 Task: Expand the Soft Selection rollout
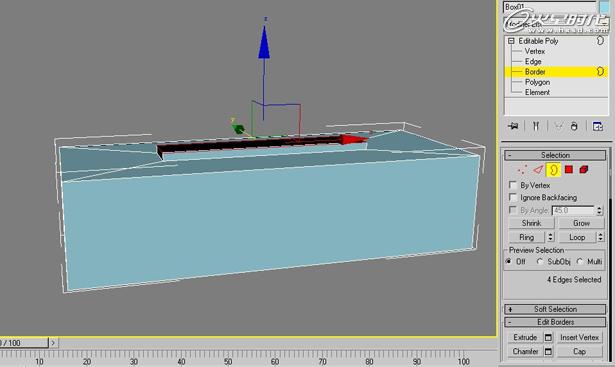[555, 309]
